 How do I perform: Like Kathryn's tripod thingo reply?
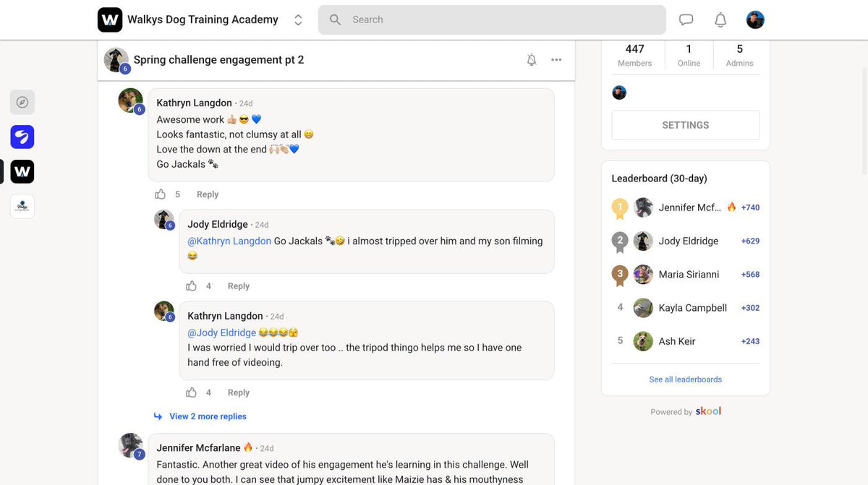point(192,392)
